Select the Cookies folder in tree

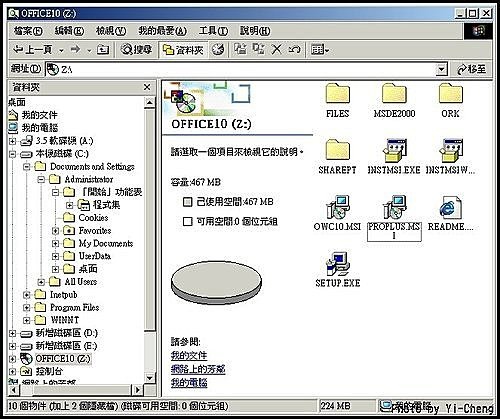tap(93, 218)
